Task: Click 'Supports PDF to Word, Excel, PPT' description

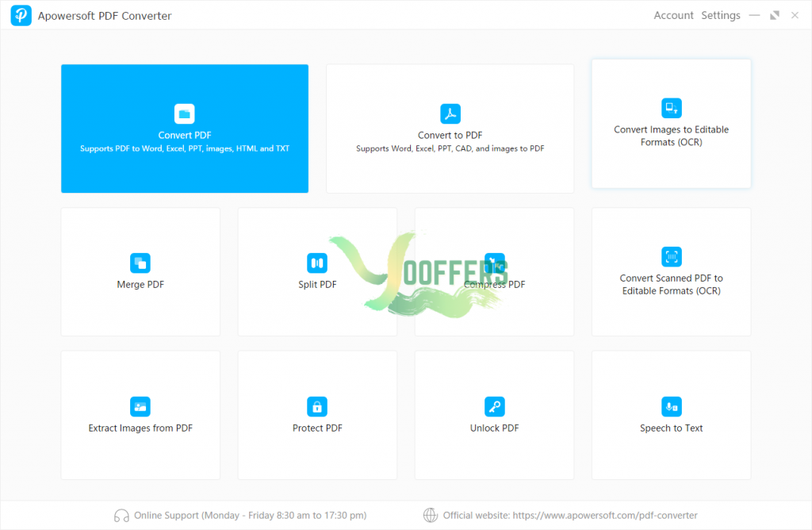Action: [x=184, y=148]
